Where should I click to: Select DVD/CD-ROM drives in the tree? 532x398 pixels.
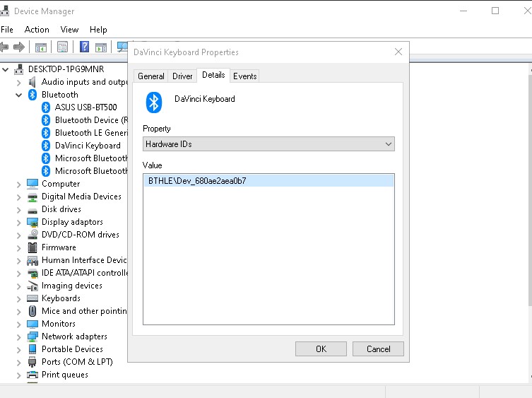81,235
